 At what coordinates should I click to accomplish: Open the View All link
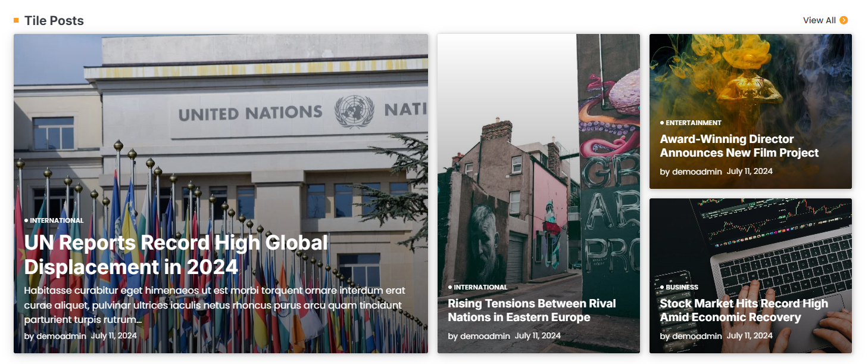pos(825,20)
